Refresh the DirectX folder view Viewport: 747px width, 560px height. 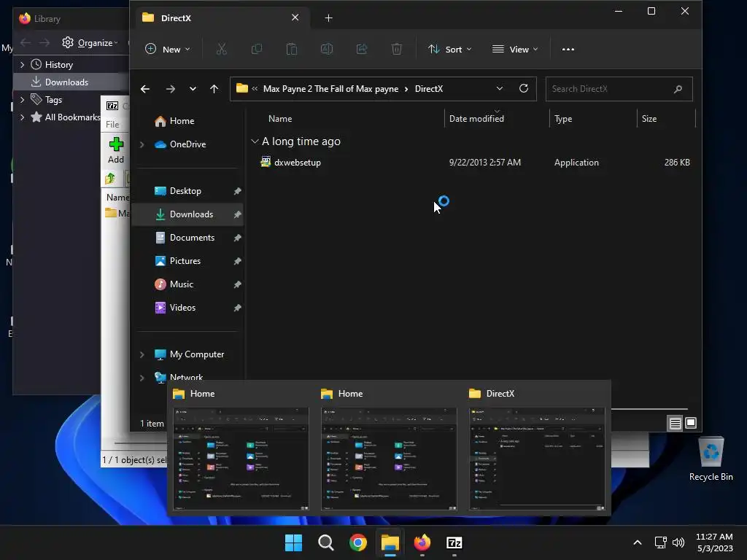[524, 88]
